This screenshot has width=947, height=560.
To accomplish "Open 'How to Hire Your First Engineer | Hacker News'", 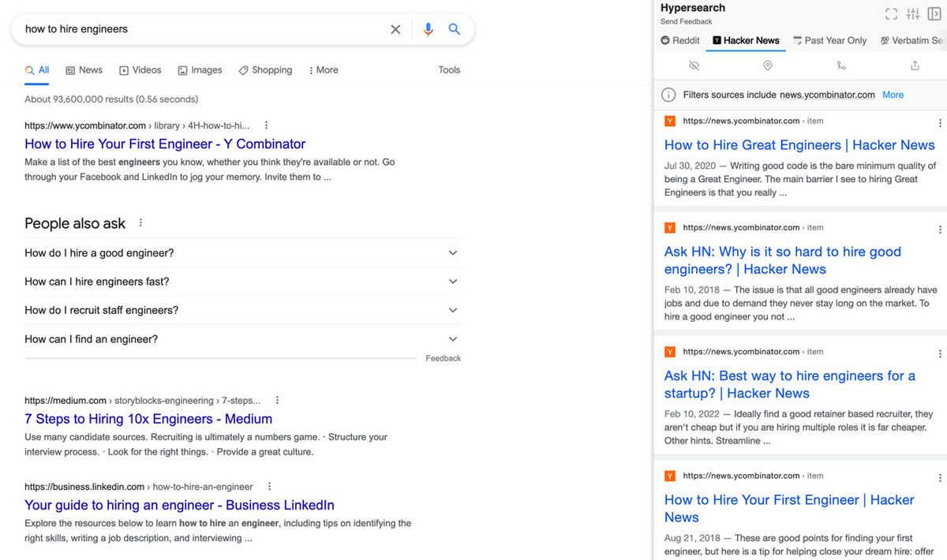I will [x=789, y=509].
